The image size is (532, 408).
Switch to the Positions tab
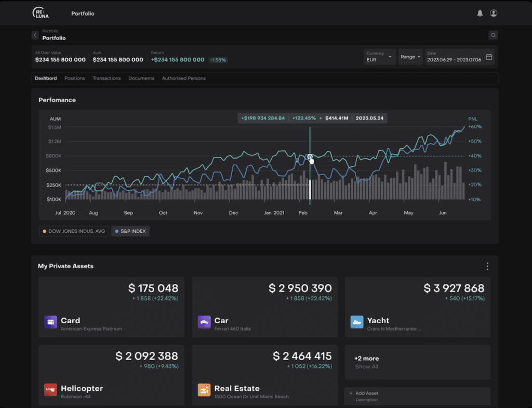74,78
